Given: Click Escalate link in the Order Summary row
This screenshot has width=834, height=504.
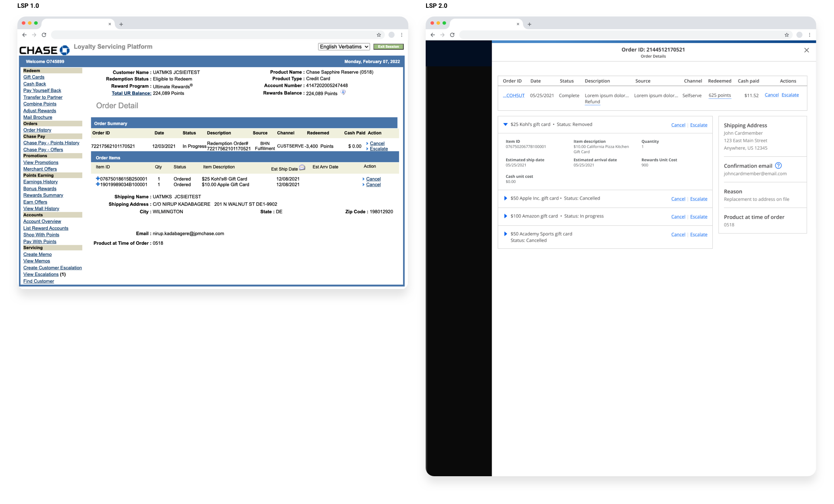Looking at the screenshot, I should click(x=379, y=149).
